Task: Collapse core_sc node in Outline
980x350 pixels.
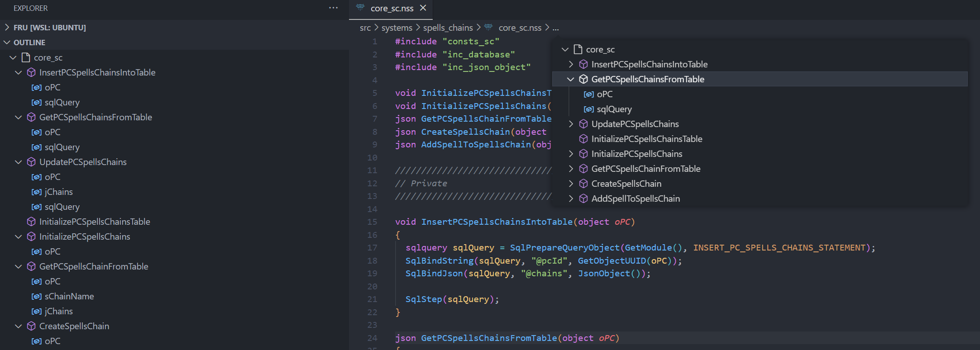Action: pyautogui.click(x=13, y=57)
